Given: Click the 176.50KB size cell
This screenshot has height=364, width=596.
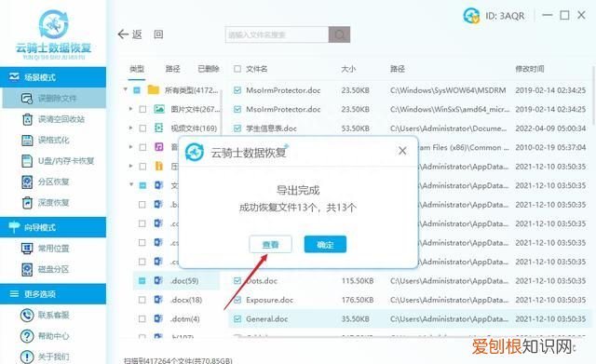Looking at the screenshot, I should [x=358, y=300].
